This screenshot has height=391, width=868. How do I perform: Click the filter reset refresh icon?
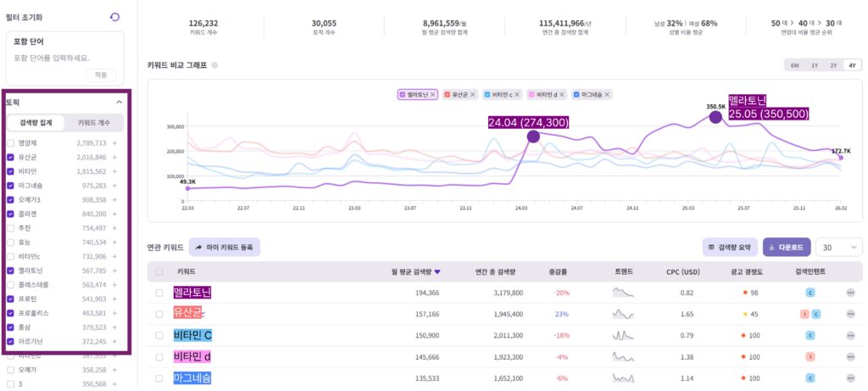coord(115,17)
